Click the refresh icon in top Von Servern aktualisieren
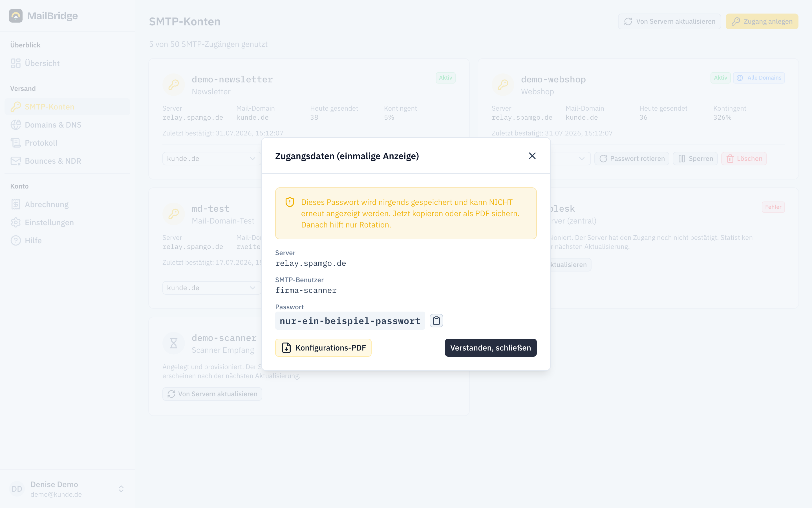This screenshot has height=508, width=812. (628, 21)
